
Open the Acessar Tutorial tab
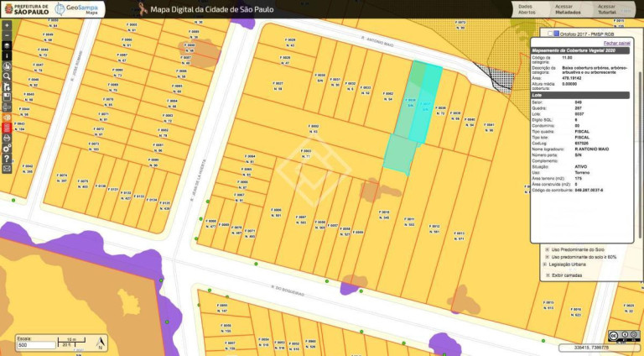point(606,9)
